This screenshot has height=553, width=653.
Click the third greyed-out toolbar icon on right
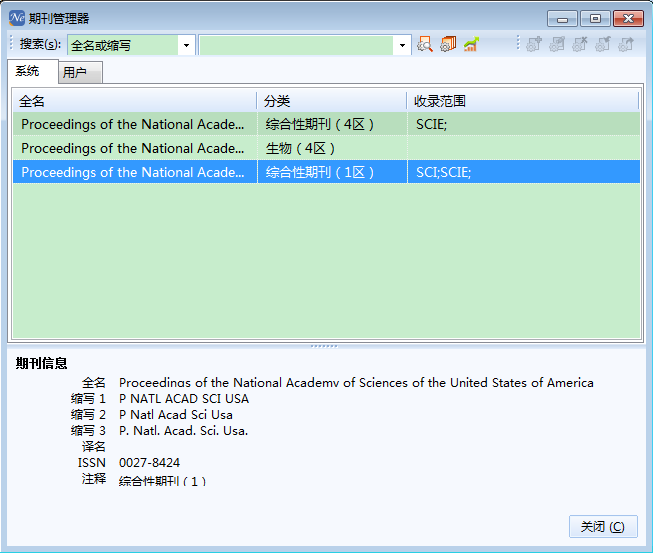pos(580,45)
